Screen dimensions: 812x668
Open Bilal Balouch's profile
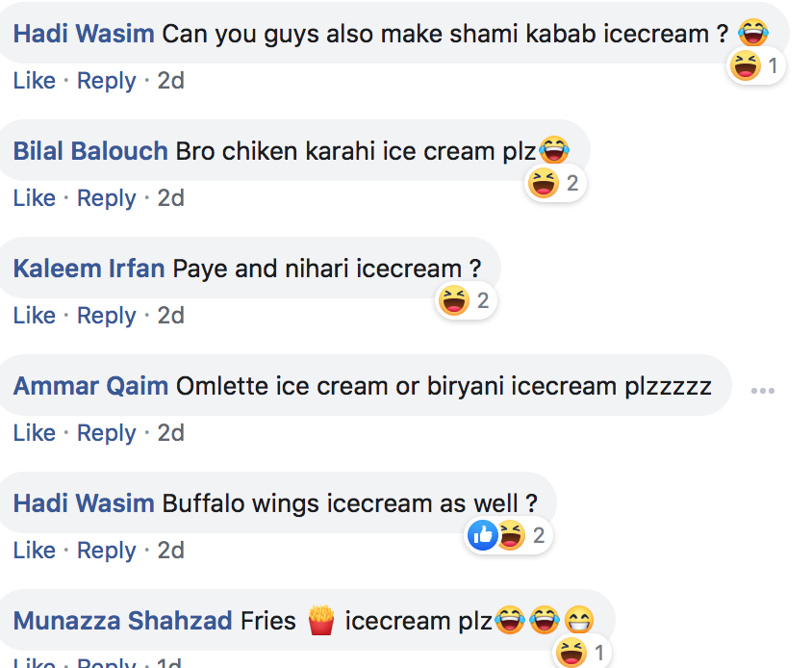90,151
